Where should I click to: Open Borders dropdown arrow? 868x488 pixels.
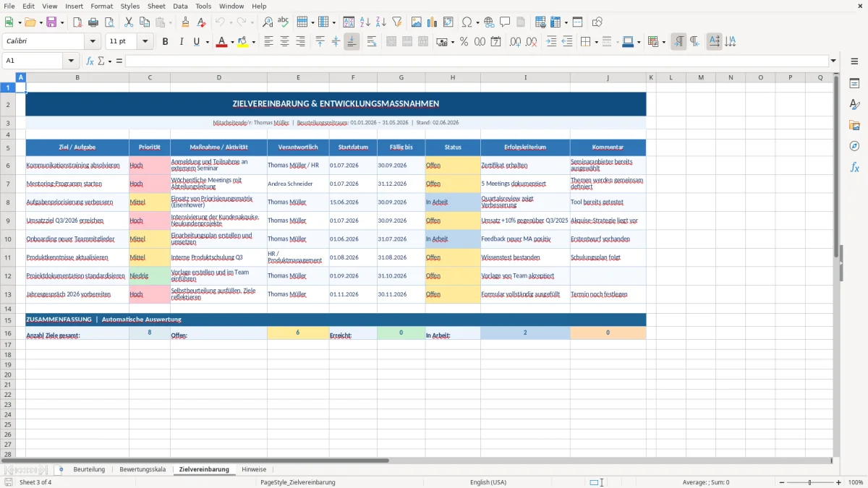597,42
